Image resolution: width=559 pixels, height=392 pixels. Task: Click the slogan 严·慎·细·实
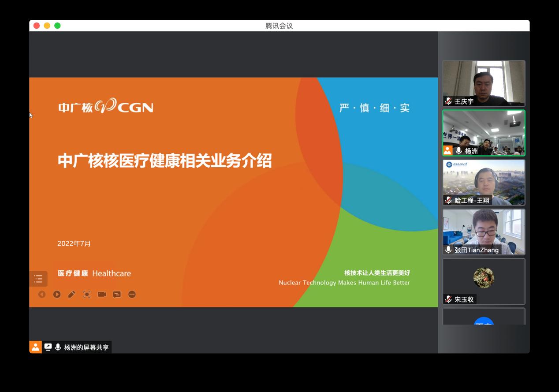(375, 108)
